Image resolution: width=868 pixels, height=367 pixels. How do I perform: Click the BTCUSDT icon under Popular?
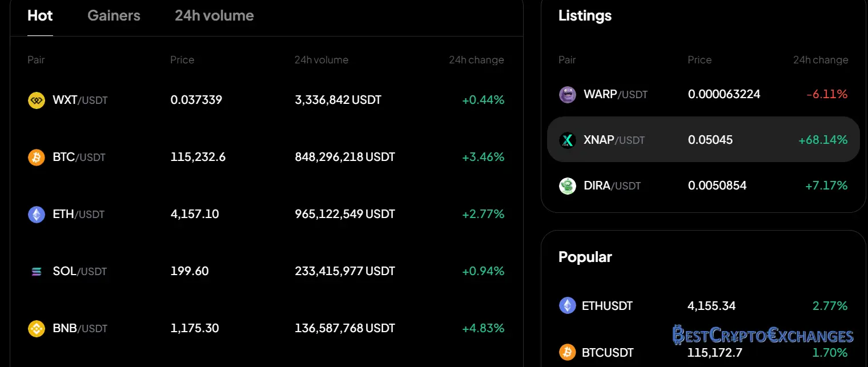[x=567, y=352]
